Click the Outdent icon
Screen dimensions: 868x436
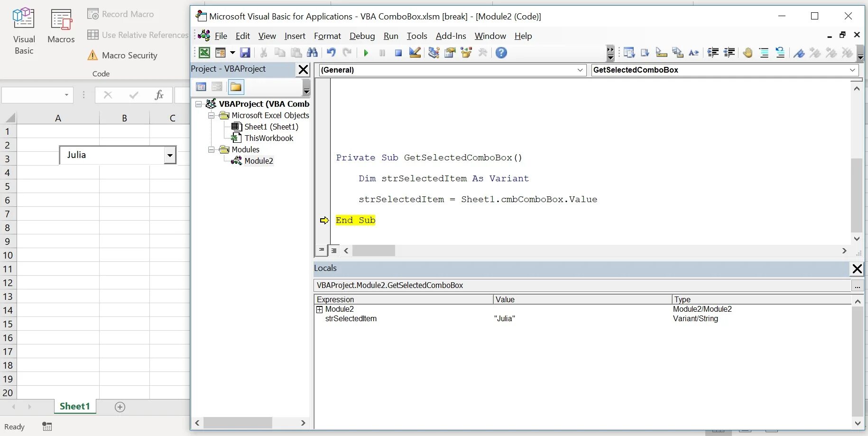[x=729, y=53]
